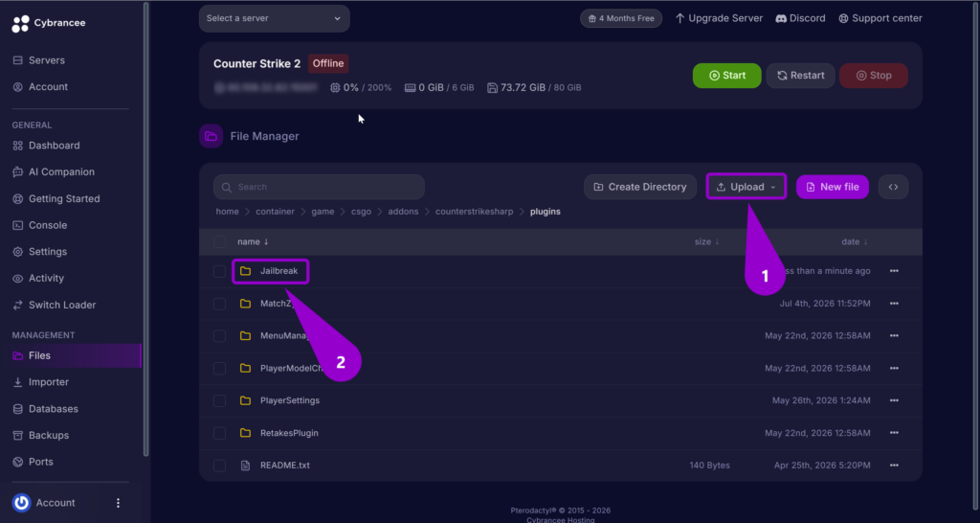This screenshot has width=980, height=523.
Task: Open the Support center link
Action: pos(880,18)
